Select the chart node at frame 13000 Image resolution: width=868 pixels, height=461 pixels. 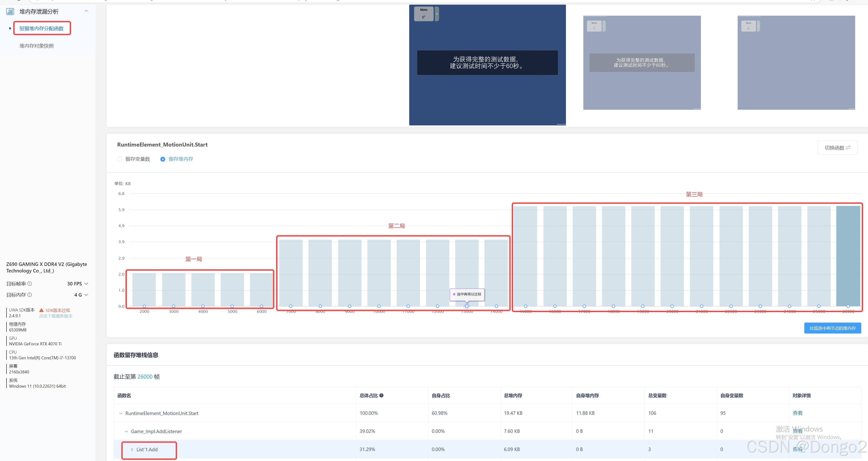[467, 306]
